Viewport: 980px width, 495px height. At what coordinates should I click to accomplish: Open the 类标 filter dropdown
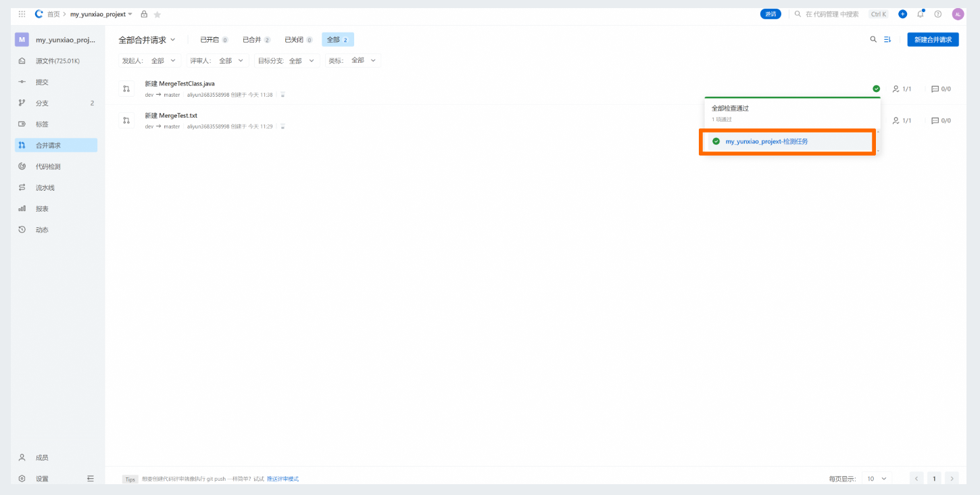[352, 61]
